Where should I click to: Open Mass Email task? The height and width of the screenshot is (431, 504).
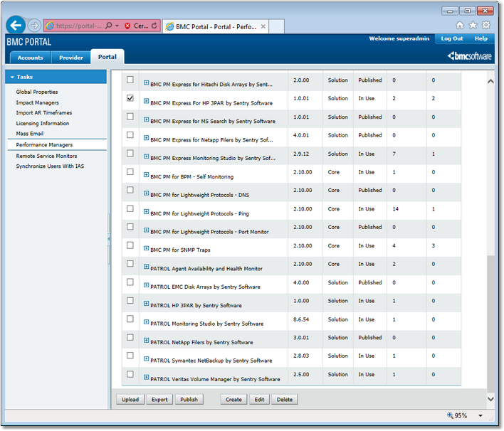point(30,134)
